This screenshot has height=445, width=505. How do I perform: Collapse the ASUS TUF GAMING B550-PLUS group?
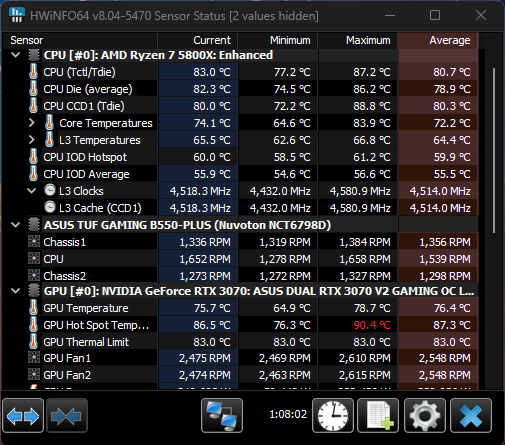pos(15,225)
